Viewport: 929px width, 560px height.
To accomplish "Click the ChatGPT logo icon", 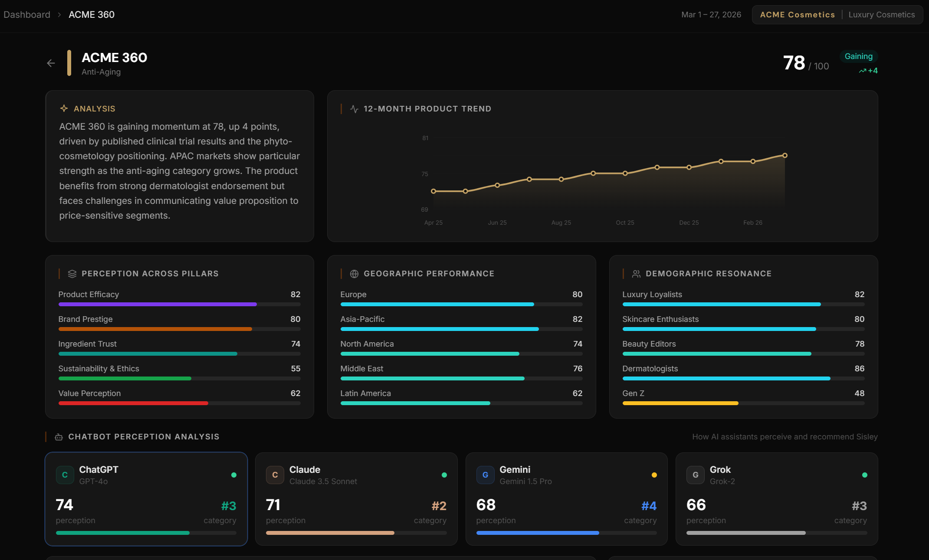I will tap(65, 475).
